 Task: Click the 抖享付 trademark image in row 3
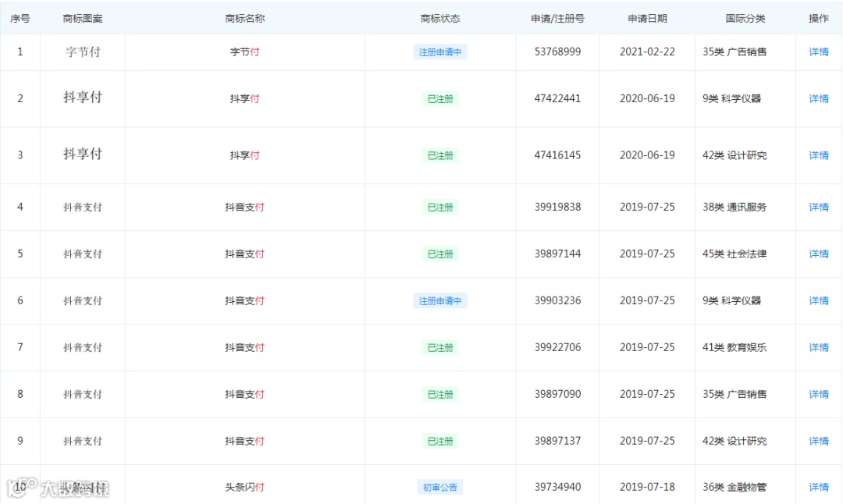point(83,154)
